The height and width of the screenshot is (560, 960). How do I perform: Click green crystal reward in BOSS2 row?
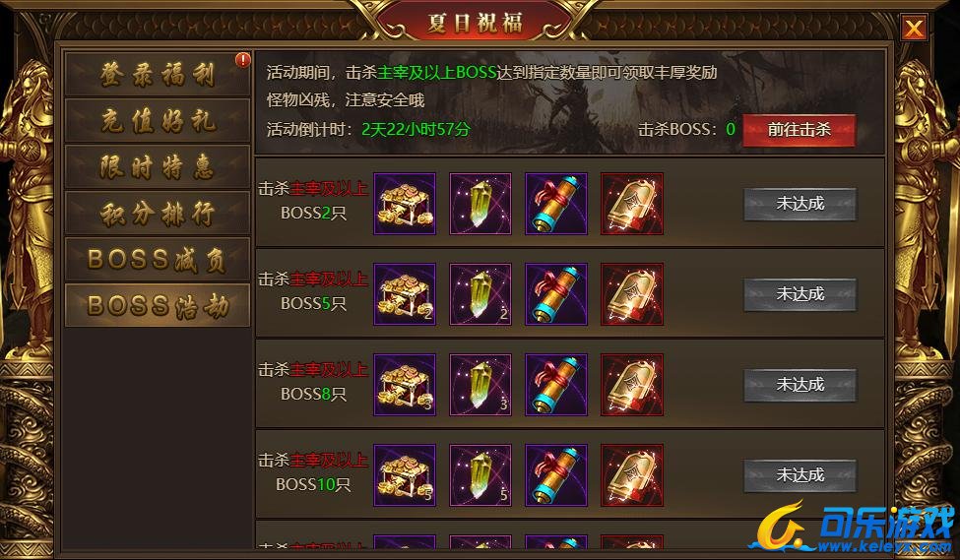(480, 204)
